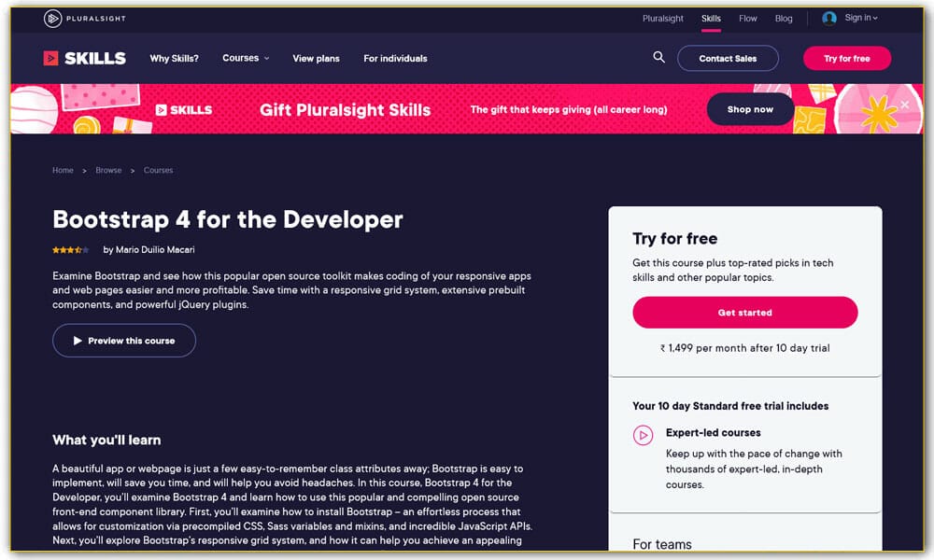Click the What you'll learn heading

(x=106, y=440)
